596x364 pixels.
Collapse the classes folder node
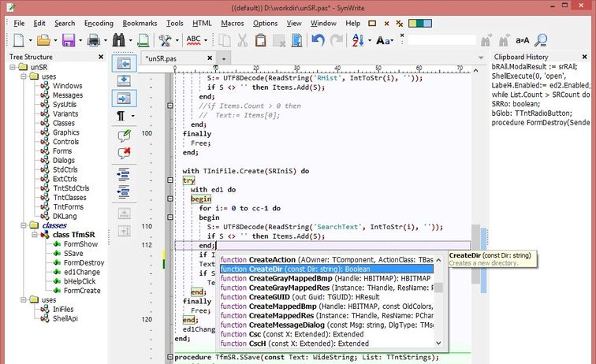coord(24,225)
